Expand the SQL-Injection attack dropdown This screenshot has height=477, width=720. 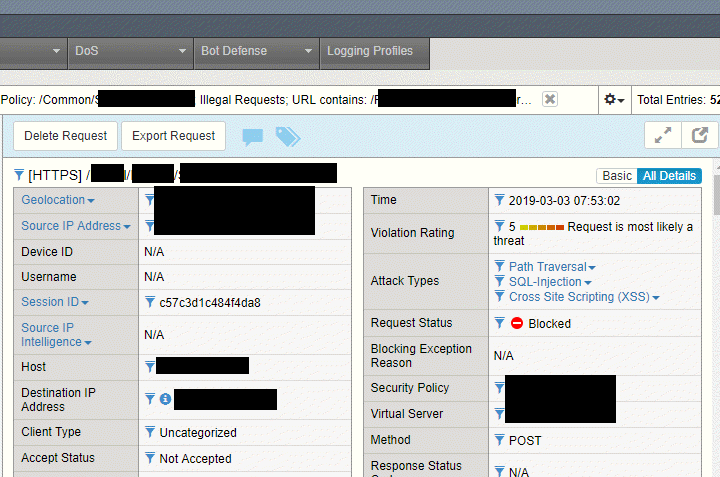click(588, 283)
